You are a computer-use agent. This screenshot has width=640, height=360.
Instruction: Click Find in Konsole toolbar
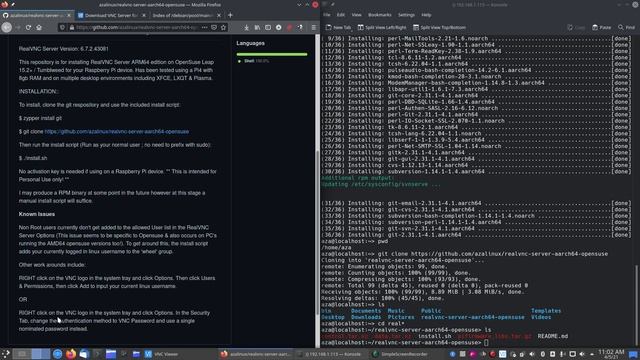click(x=627, y=27)
